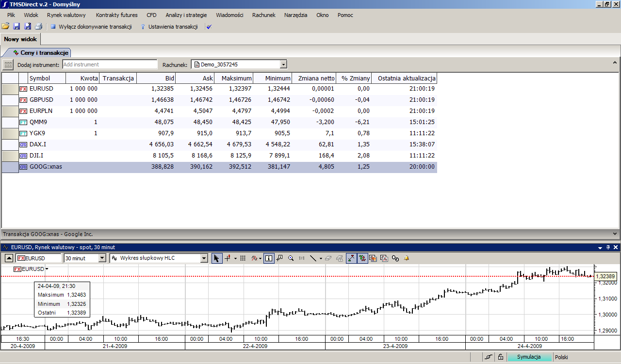This screenshot has width=621, height=364.
Task: Open the Rachunek account dropdown
Action: tap(283, 64)
